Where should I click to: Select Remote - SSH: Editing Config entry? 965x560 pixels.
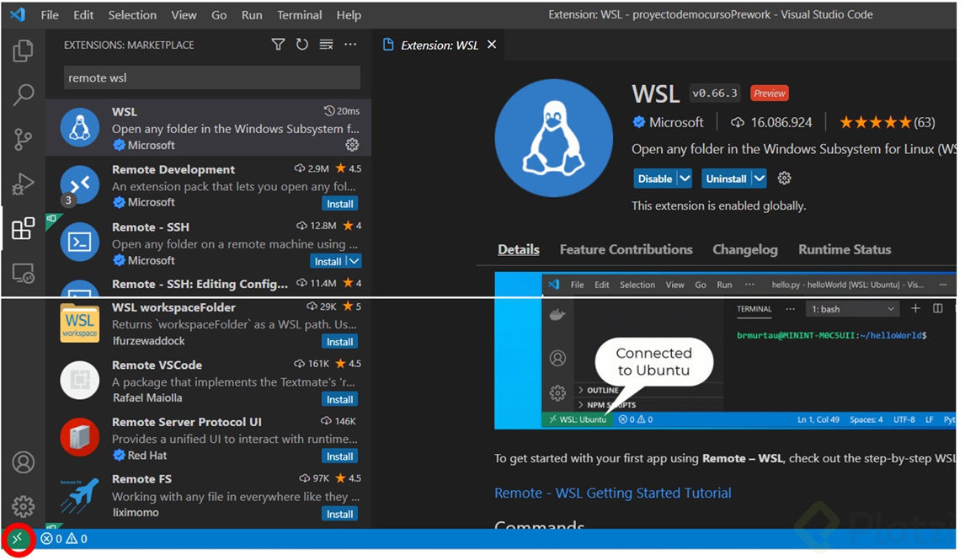209,285
